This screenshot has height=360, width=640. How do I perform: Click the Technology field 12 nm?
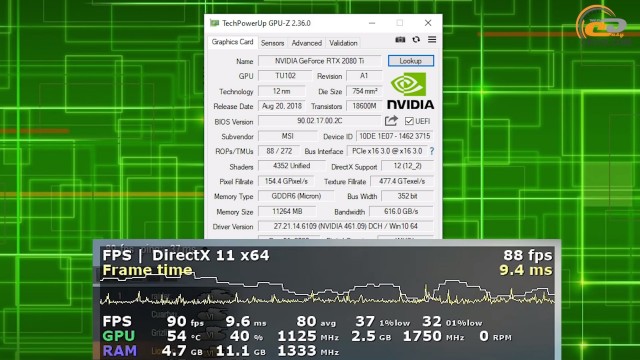point(282,91)
